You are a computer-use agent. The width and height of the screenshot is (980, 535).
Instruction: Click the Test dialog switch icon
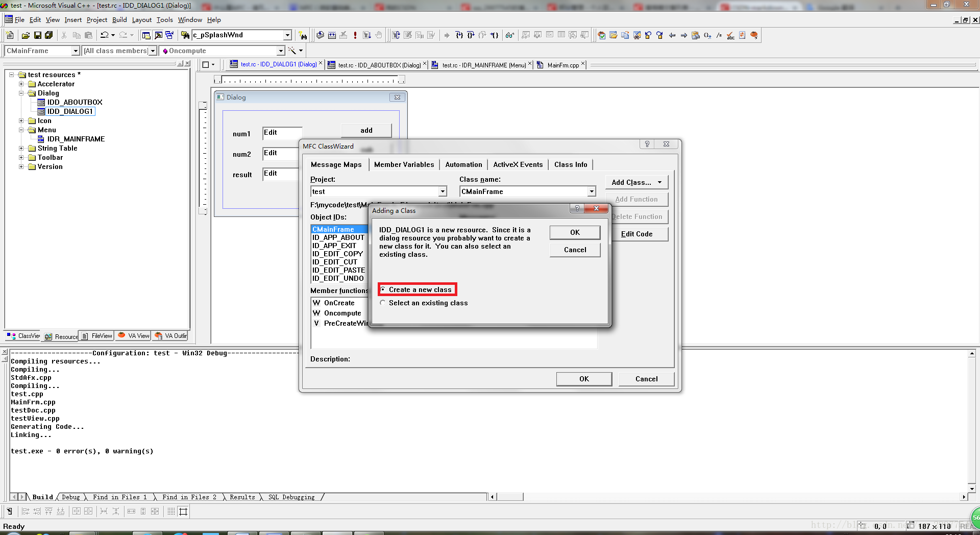pyautogui.click(x=9, y=511)
